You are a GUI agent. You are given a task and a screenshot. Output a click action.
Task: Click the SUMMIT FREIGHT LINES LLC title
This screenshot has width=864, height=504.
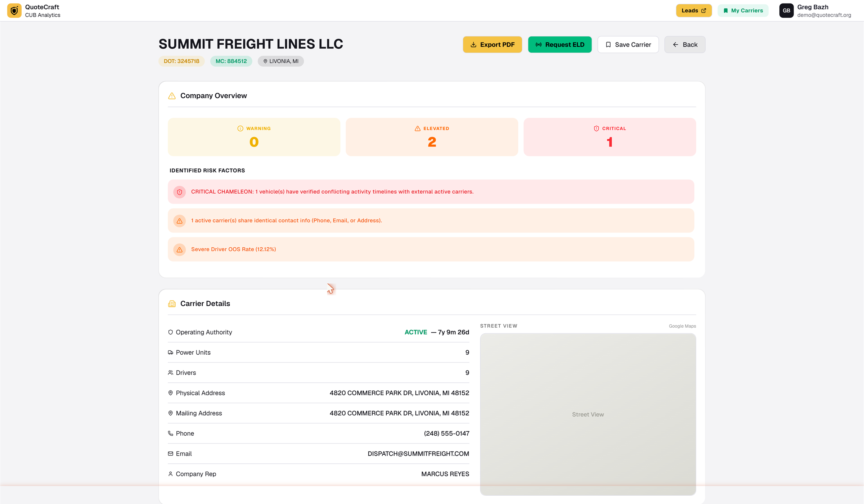pyautogui.click(x=251, y=44)
